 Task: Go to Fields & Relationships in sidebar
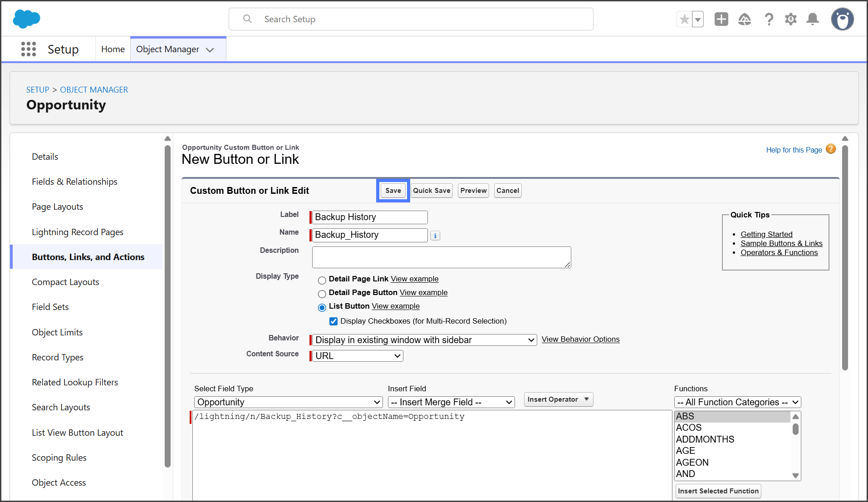pos(74,182)
